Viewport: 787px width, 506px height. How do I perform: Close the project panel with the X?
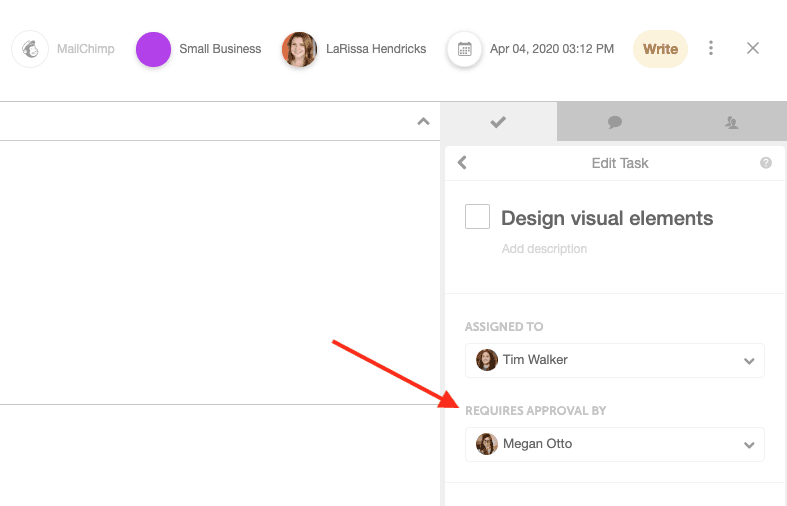click(x=752, y=48)
